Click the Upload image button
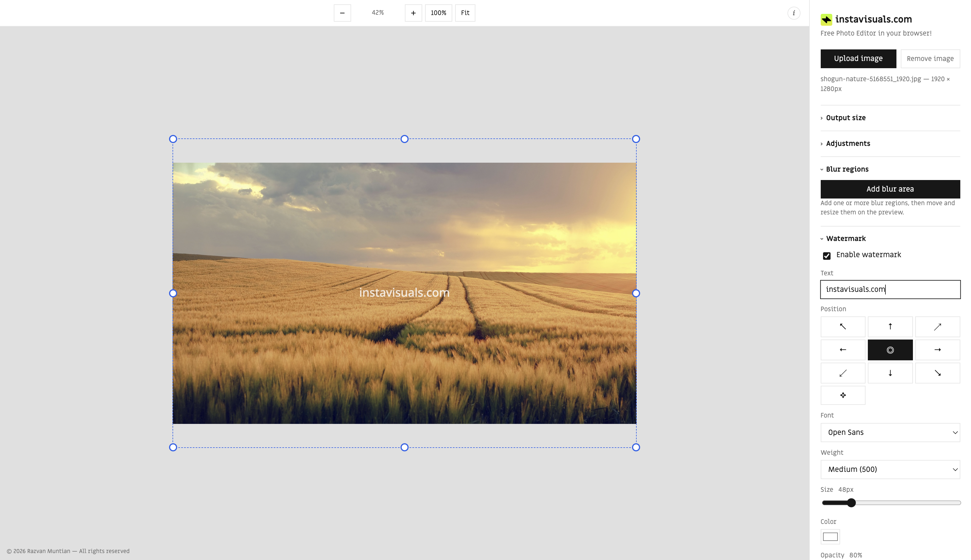Image resolution: width=971 pixels, height=560 pixels. [x=858, y=58]
